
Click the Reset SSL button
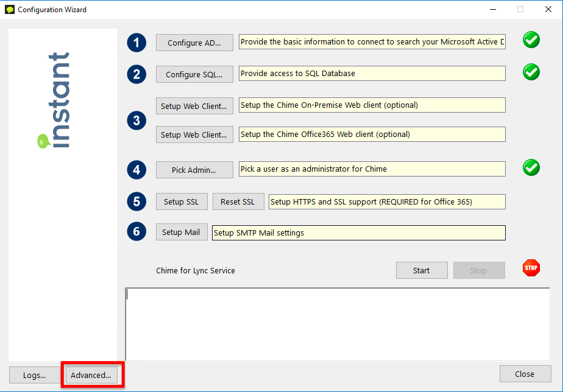[238, 201]
